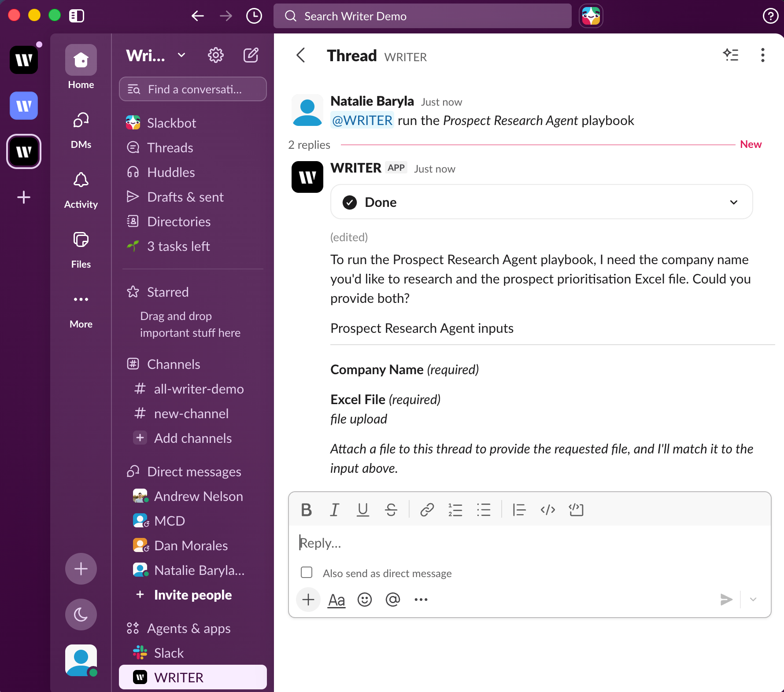Open thread more actions vertical dots
This screenshot has height=692, width=784.
763,55
